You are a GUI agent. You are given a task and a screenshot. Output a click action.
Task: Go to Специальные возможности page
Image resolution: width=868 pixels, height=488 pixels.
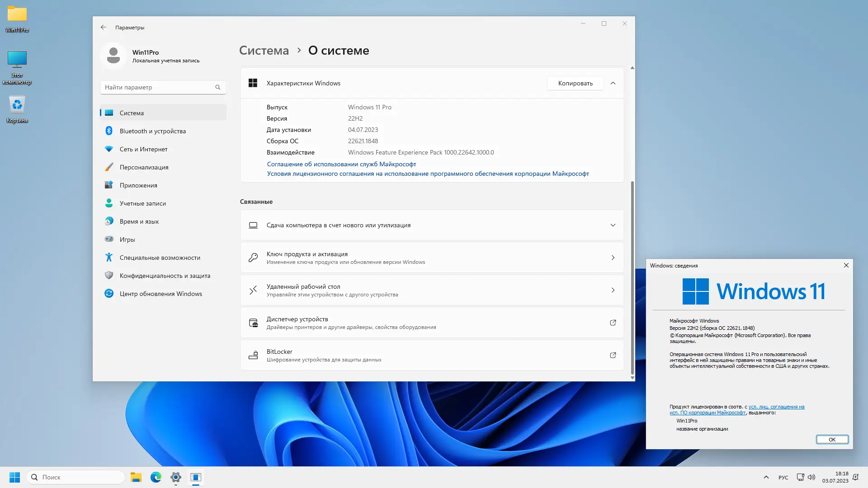160,258
